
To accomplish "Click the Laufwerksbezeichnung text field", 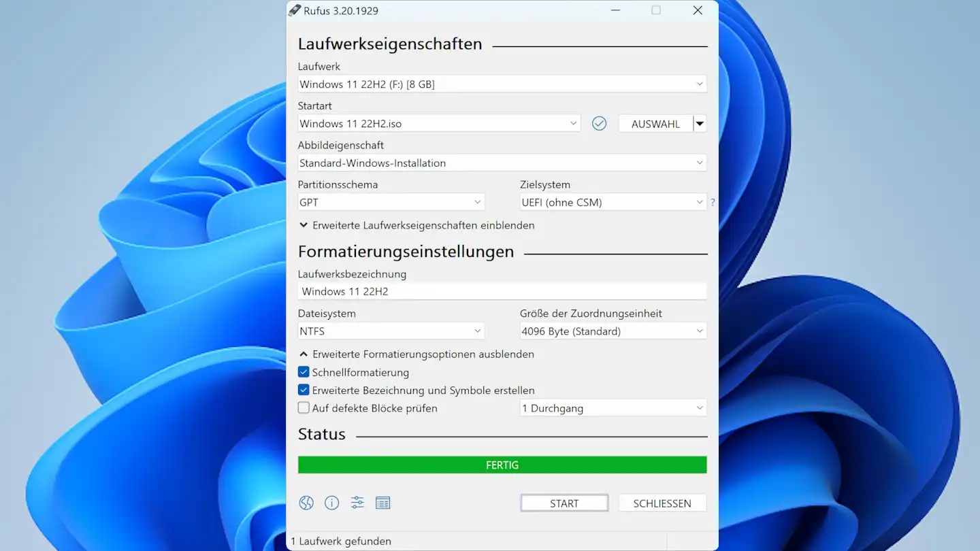I will point(502,291).
